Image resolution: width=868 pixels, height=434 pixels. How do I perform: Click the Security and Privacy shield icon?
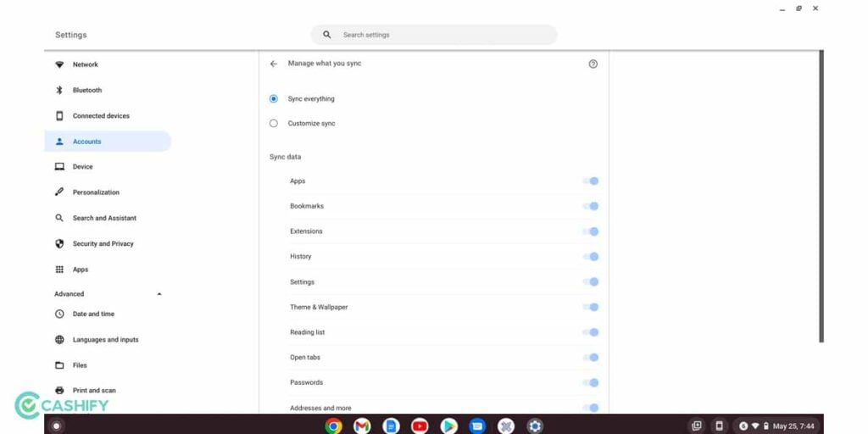59,243
